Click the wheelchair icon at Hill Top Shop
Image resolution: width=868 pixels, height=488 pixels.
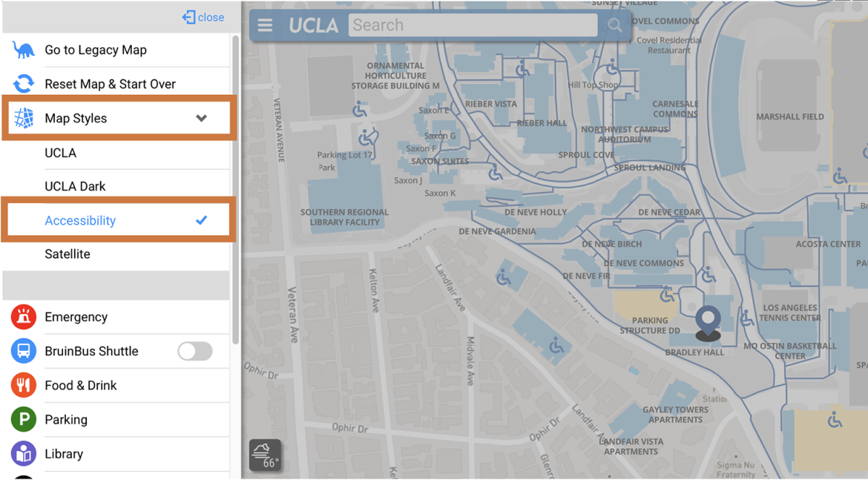612,67
